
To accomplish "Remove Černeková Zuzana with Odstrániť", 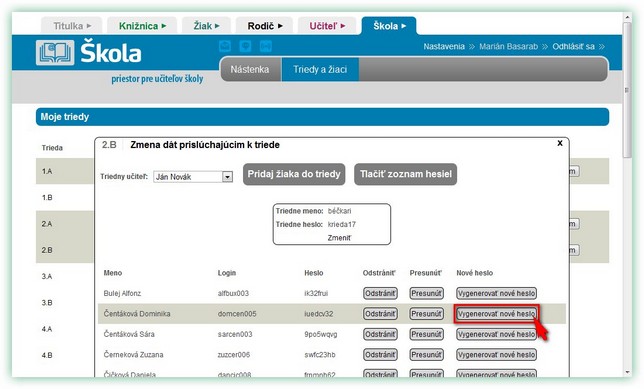I will point(380,354).
